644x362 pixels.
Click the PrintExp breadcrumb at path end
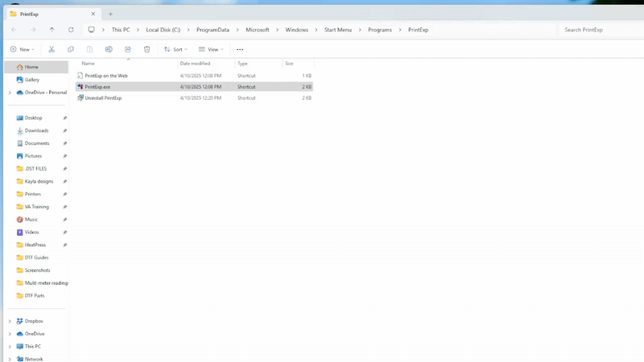click(418, 30)
